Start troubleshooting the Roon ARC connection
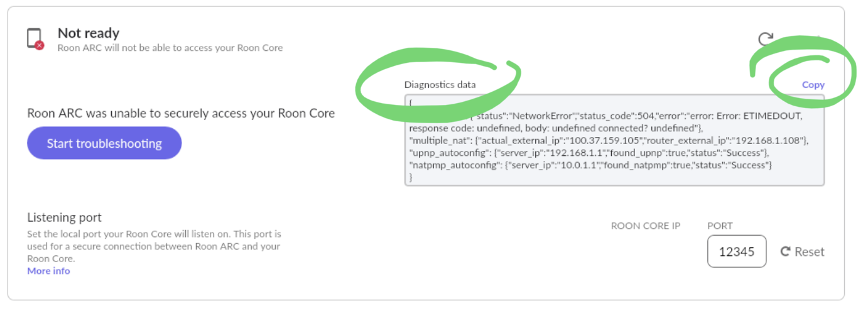This screenshot has width=868, height=313. (x=104, y=143)
